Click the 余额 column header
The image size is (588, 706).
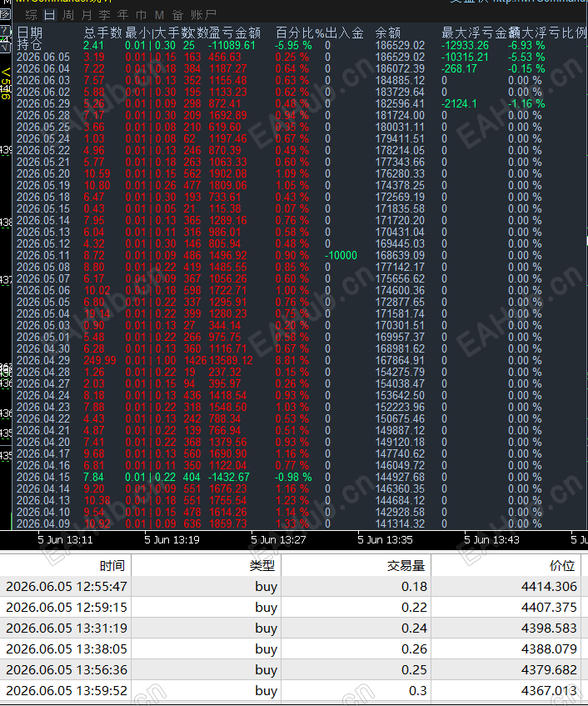[388, 33]
